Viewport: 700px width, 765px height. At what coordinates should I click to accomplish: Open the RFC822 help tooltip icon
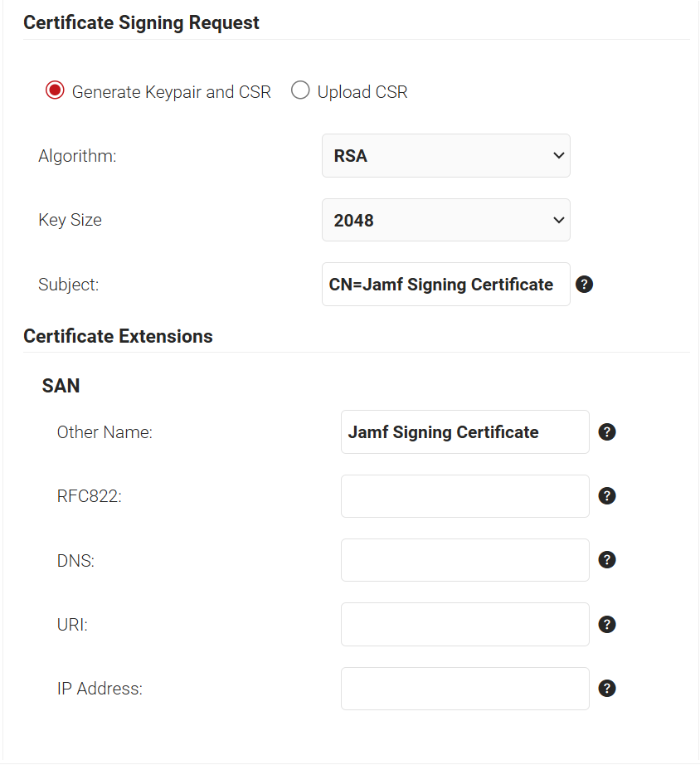tap(607, 496)
